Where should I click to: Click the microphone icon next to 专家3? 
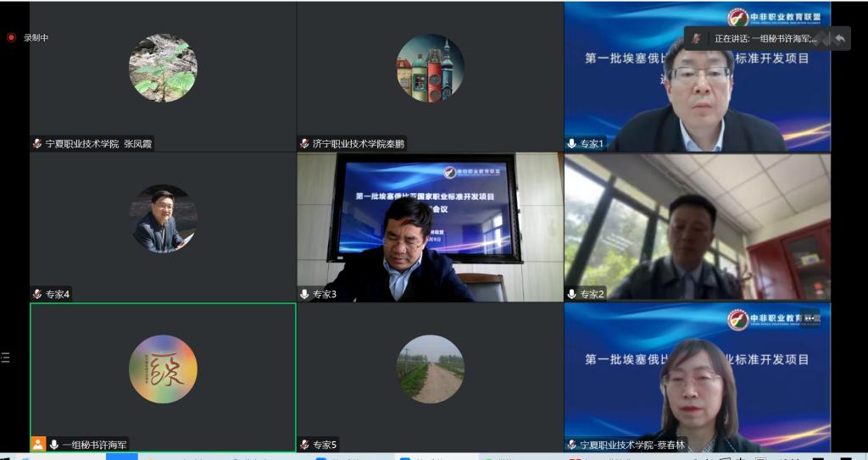[304, 294]
